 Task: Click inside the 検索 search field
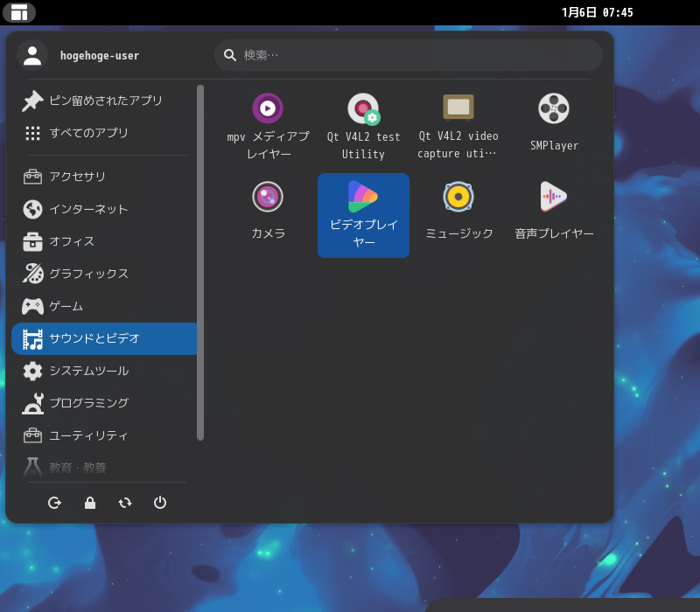click(x=407, y=54)
